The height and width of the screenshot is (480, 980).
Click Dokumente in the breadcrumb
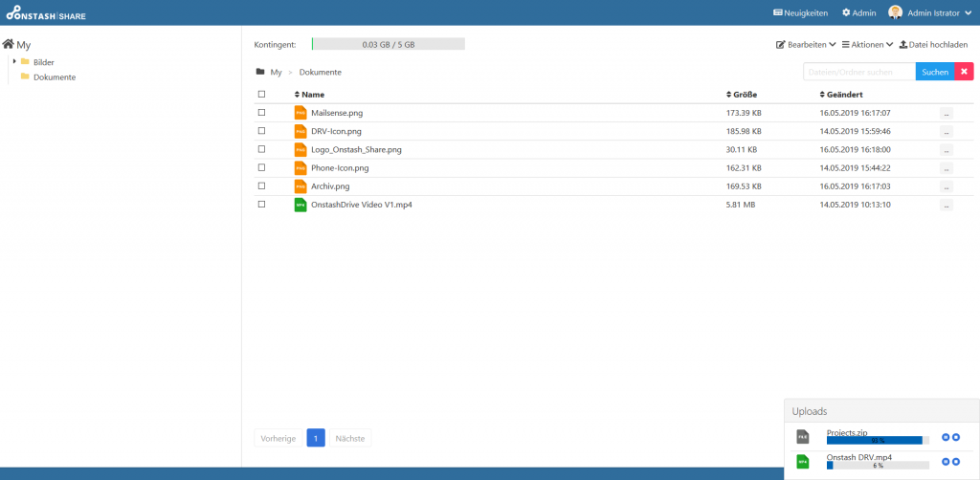coord(320,73)
